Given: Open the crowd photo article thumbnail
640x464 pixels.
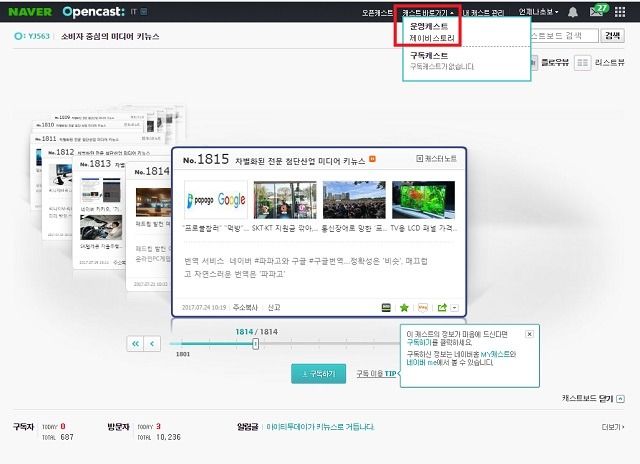Looking at the screenshot, I should [x=354, y=200].
